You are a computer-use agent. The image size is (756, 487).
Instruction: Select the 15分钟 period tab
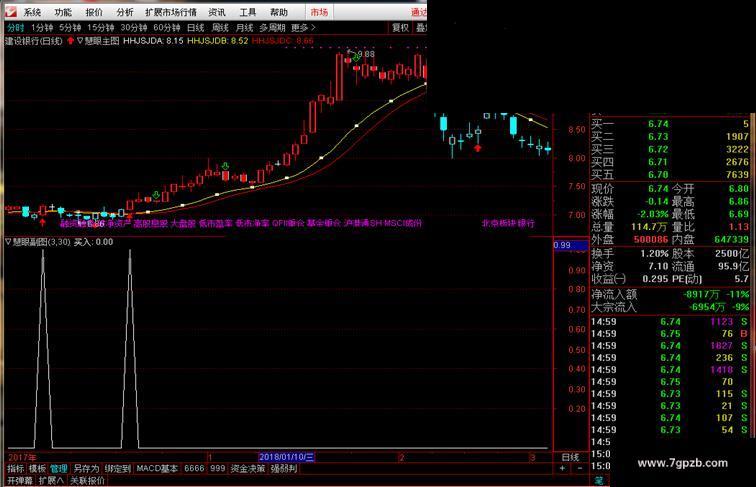click(100, 28)
